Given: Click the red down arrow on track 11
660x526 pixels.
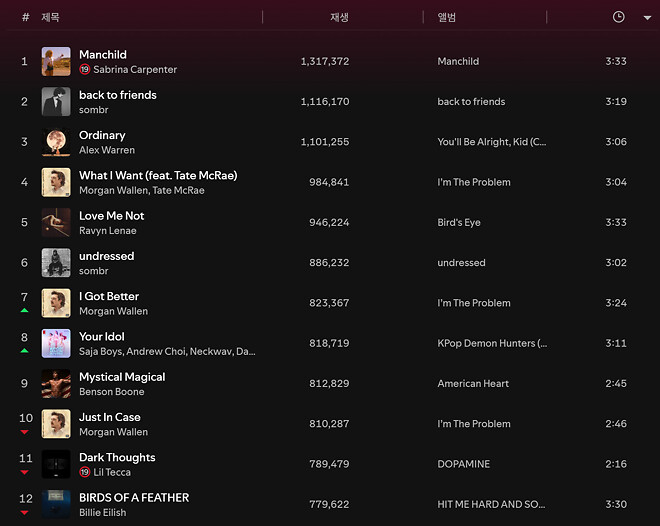Looking at the screenshot, I should (25, 471).
